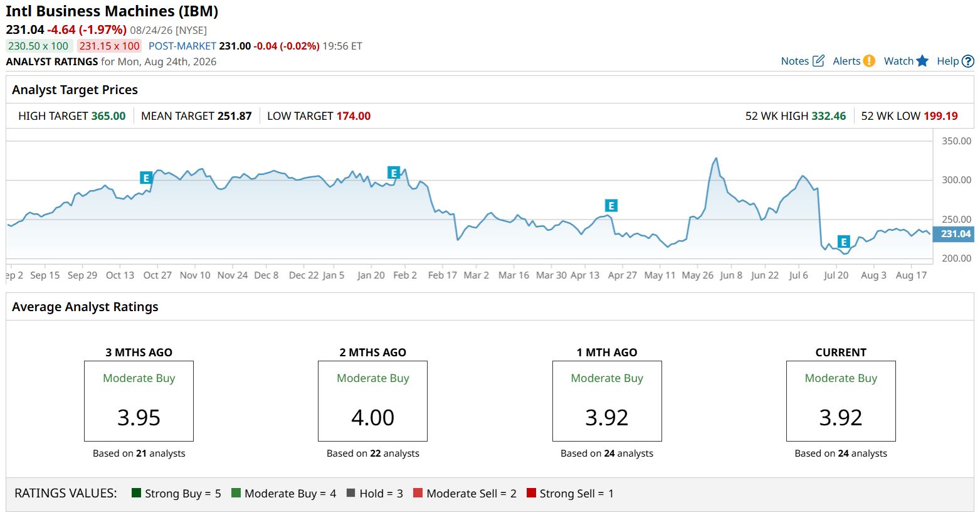Open Help using the question mark icon
Screen dimensions: 980x520
click(x=968, y=61)
